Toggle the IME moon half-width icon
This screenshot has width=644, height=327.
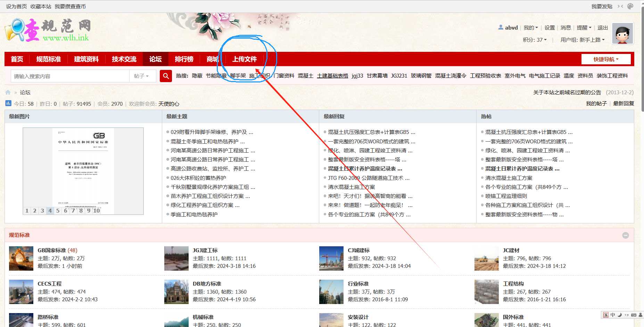[x=620, y=315]
